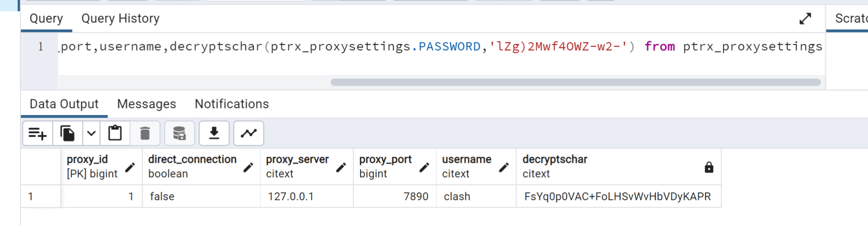Click the horizontal scrollbar in query editor
Screen dimensions: 868x226
coord(575,82)
